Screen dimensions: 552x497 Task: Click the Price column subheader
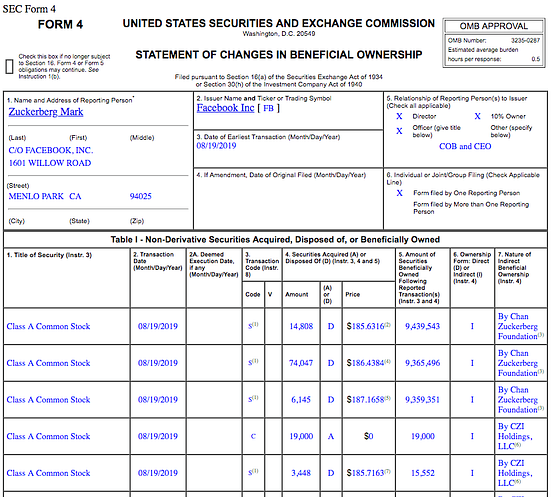[352, 294]
